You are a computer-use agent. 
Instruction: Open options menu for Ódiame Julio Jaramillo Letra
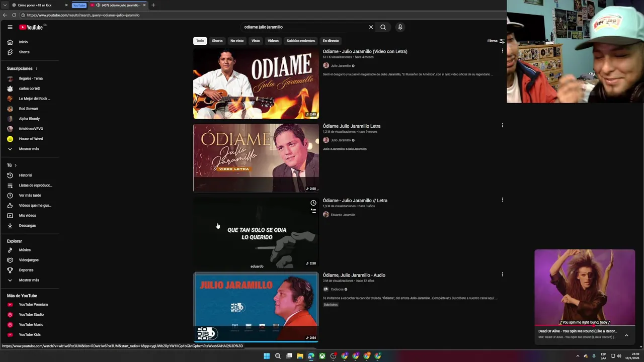pos(502,125)
